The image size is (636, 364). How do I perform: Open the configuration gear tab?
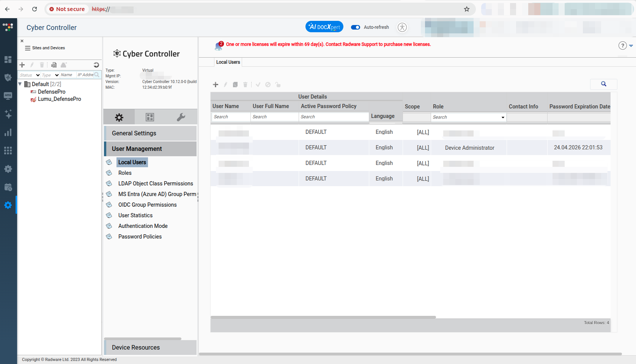coord(119,117)
